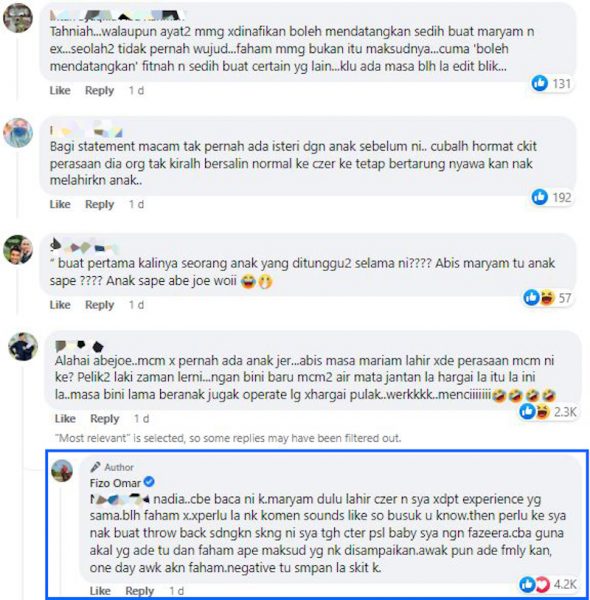Reply to Fizo Omar's author reply
Image resolution: width=590 pixels, height=600 pixels.
pyautogui.click(x=140, y=591)
